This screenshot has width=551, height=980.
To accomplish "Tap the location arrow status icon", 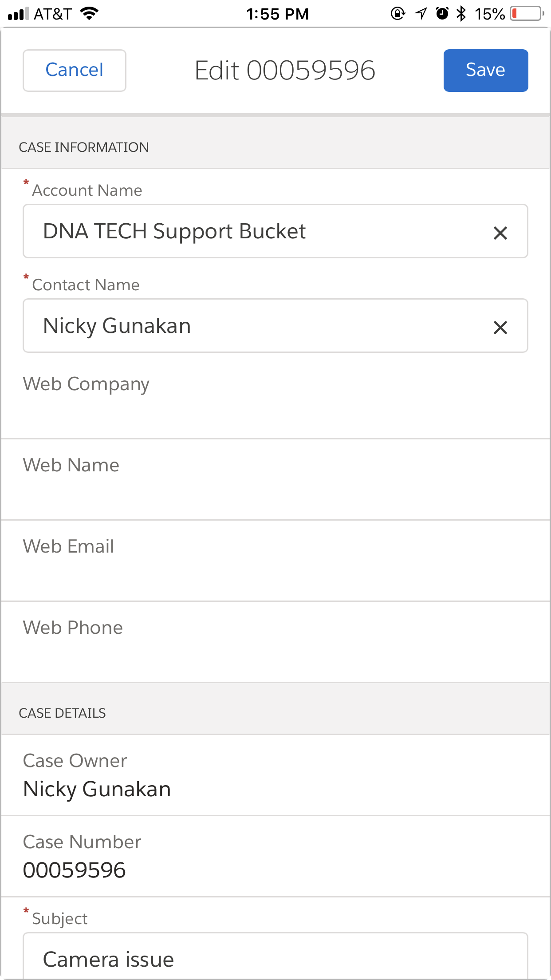I will pyautogui.click(x=421, y=14).
